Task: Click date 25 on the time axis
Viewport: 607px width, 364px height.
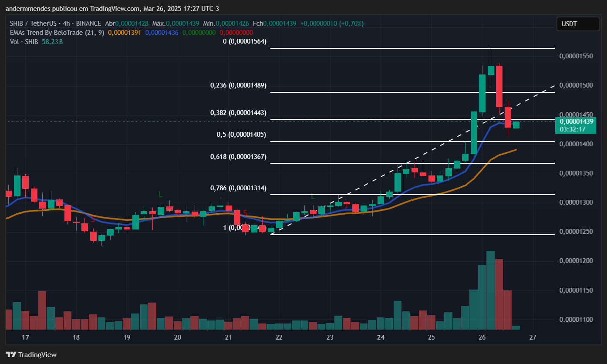Action: pyautogui.click(x=432, y=337)
